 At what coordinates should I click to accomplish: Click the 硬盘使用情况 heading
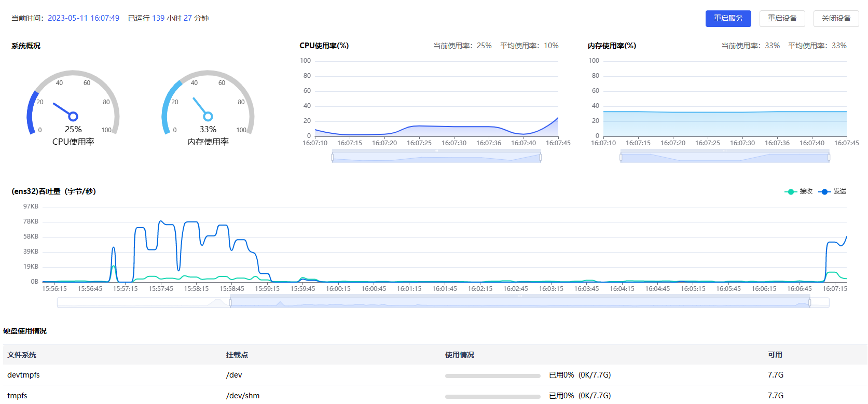[x=25, y=331]
